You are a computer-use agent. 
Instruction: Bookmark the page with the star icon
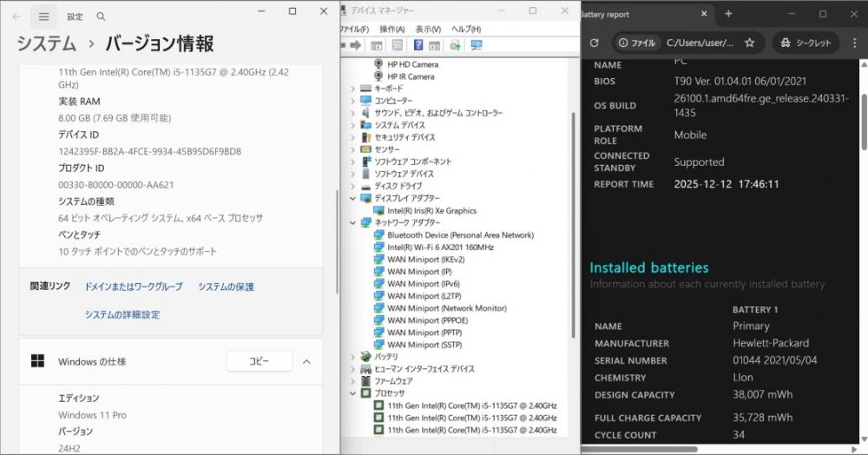click(750, 43)
